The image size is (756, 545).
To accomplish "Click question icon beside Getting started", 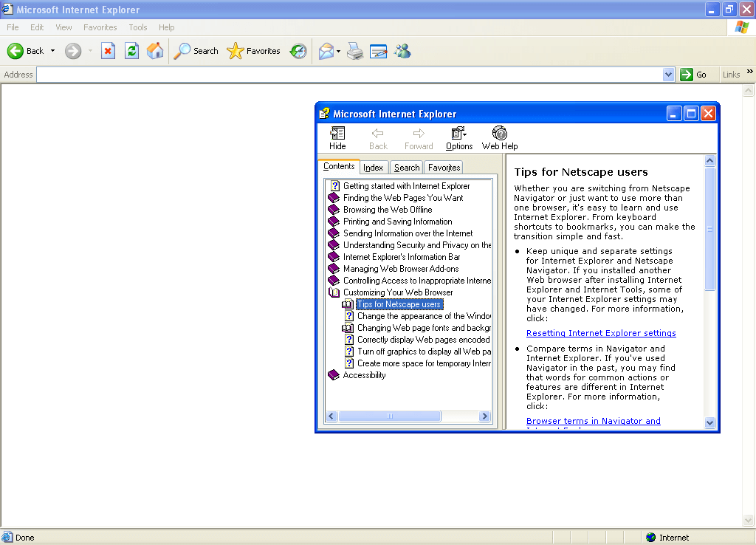I will point(335,185).
